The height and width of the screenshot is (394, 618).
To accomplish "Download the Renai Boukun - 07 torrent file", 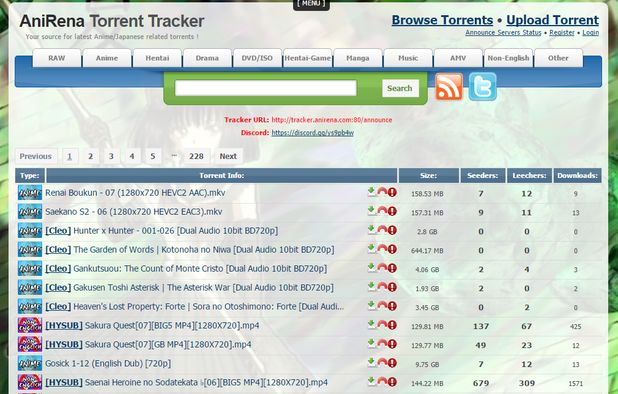I will tap(371, 192).
